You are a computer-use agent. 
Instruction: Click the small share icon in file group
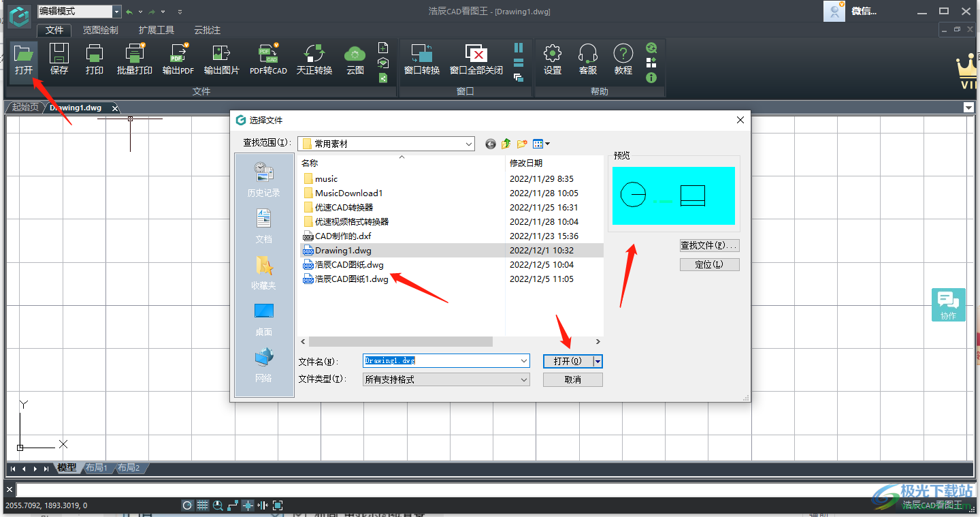pyautogui.click(x=383, y=78)
